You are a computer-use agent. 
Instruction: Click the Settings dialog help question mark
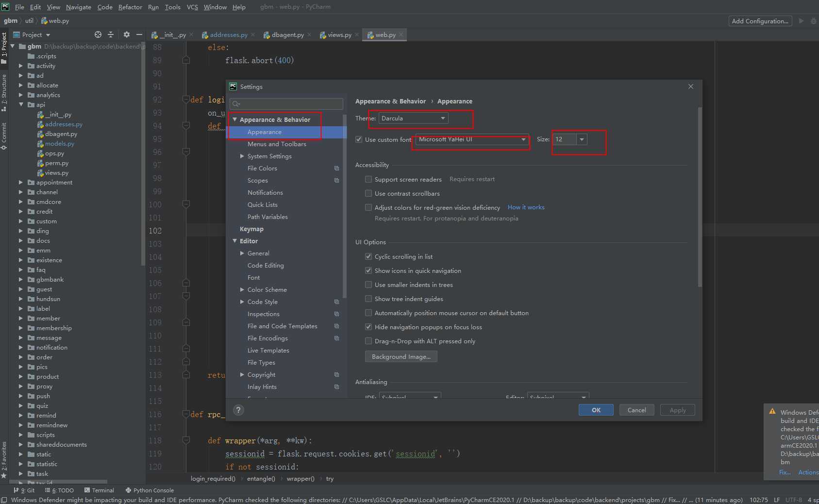[238, 410]
